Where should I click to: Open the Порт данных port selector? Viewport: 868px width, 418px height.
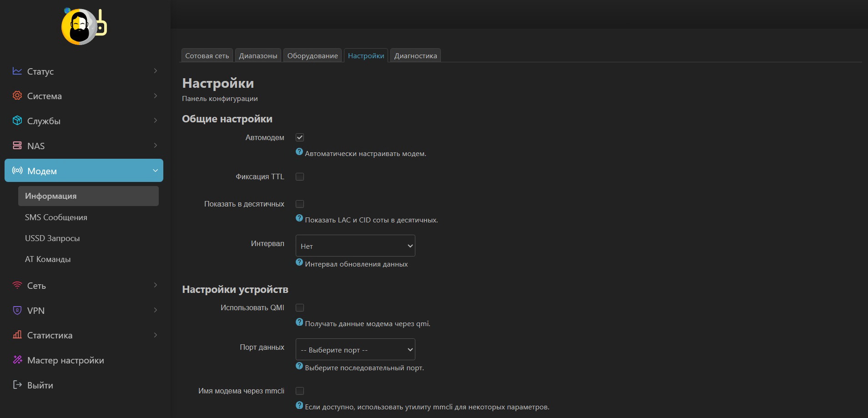(x=355, y=349)
